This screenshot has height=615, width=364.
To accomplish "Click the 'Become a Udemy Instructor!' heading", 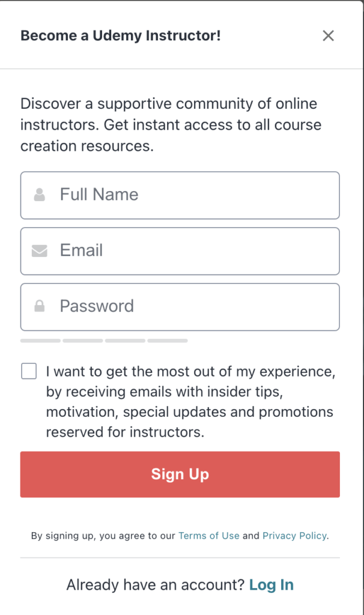I will [x=121, y=36].
